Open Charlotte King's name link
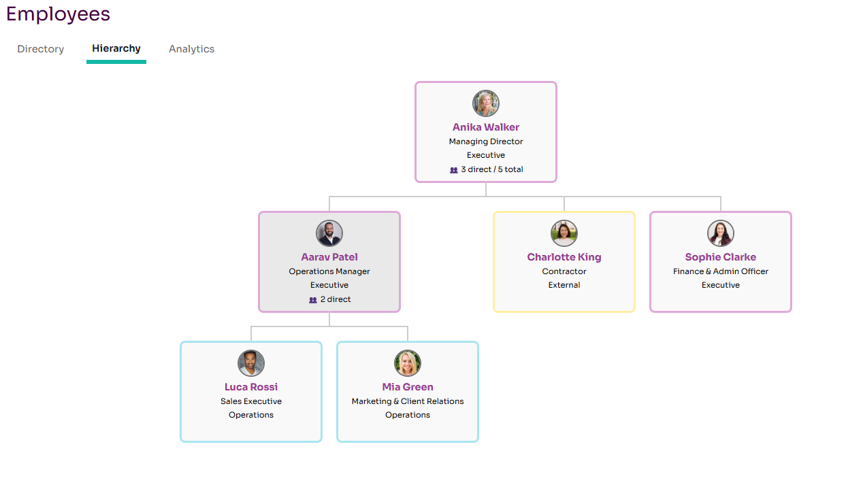 coord(564,257)
